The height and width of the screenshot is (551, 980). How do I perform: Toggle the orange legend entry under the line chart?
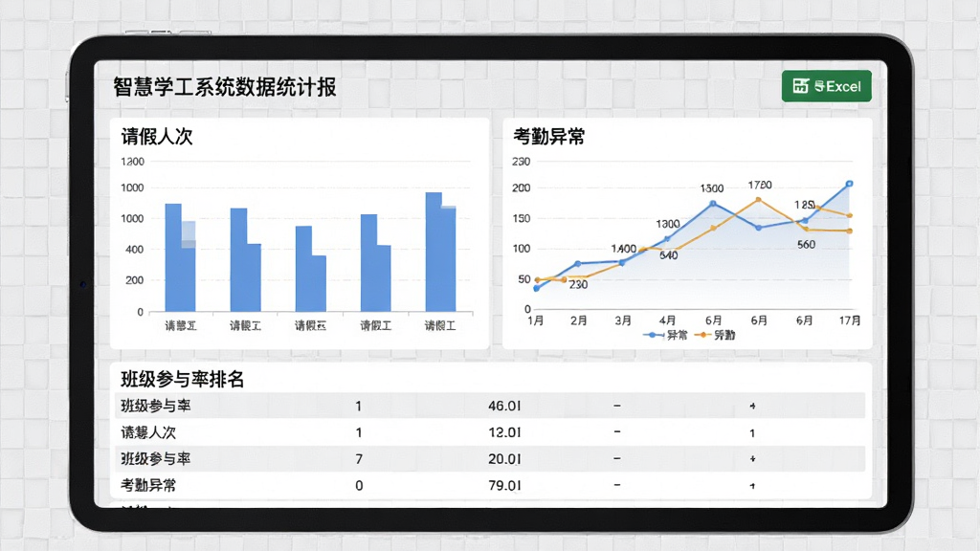tap(715, 336)
